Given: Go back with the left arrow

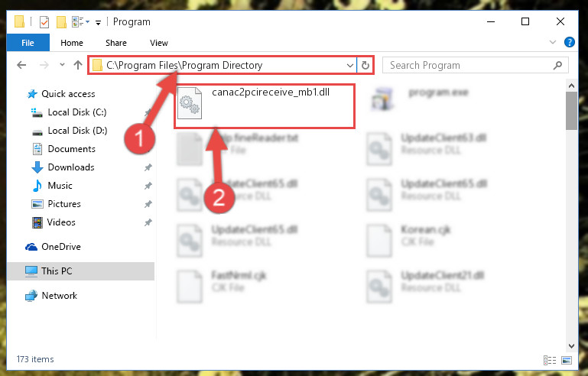Looking at the screenshot, I should point(21,65).
